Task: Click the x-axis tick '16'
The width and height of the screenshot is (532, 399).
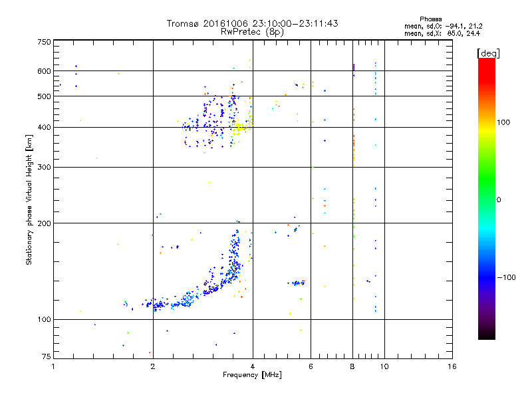Action: pyautogui.click(x=452, y=366)
